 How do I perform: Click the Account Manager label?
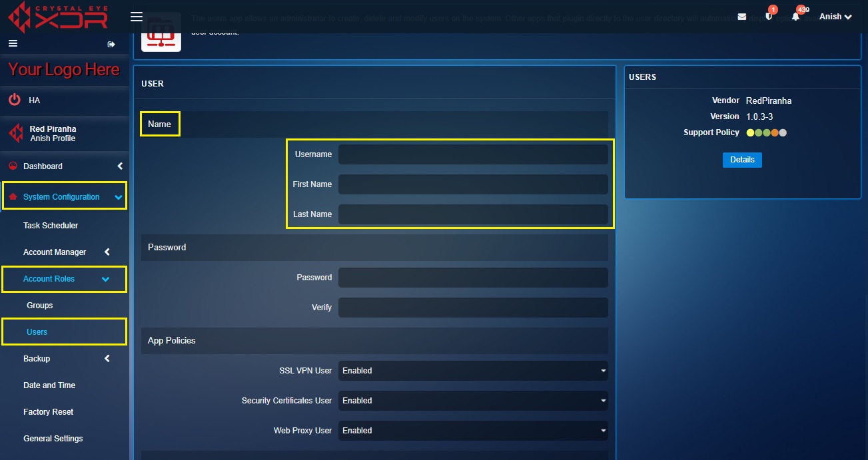tap(55, 252)
